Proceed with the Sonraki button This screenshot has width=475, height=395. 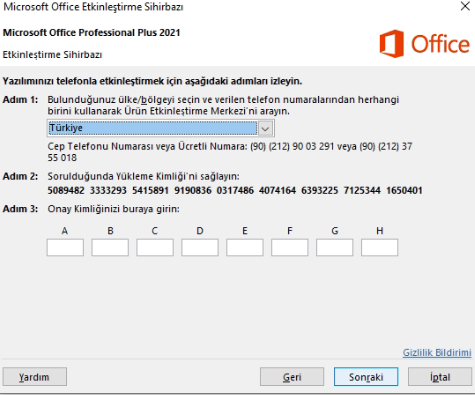point(366,377)
